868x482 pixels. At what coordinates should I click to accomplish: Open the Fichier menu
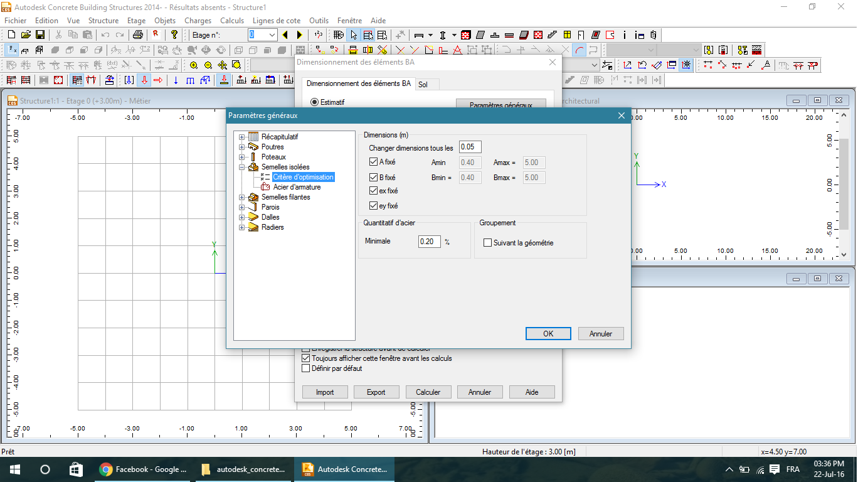[15, 21]
